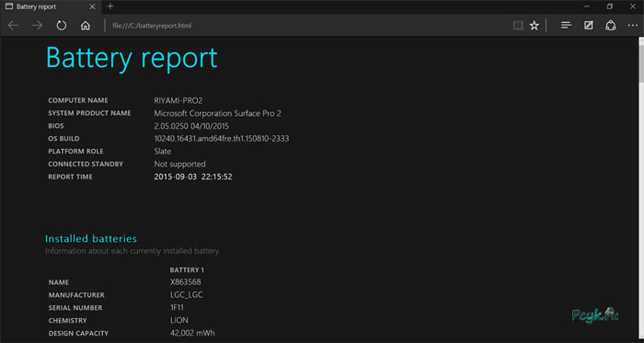
Task: Select design capacity 42,002 mWh
Action: pos(192,333)
